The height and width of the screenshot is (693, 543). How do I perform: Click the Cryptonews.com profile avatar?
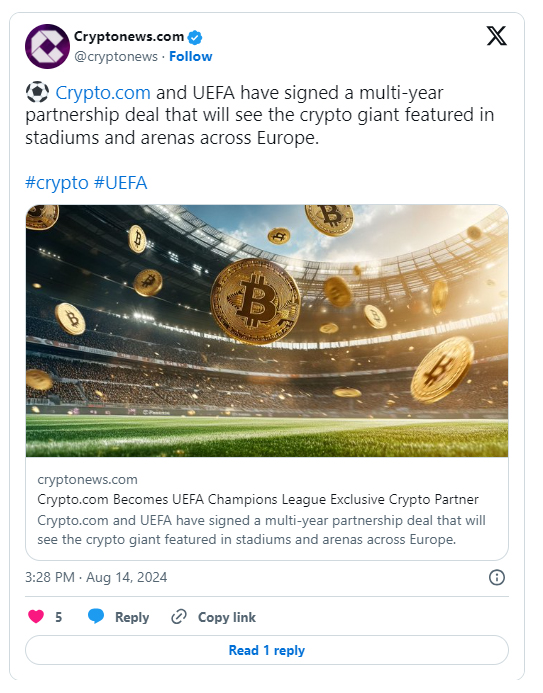47,46
